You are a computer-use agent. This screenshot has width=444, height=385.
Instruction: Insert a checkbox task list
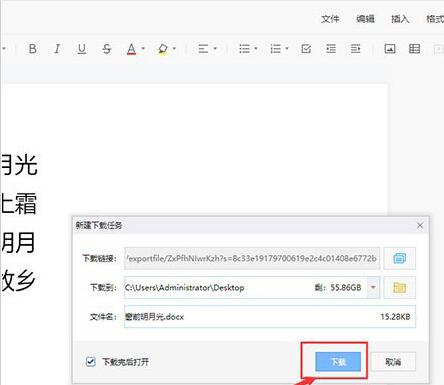pyautogui.click(x=306, y=49)
